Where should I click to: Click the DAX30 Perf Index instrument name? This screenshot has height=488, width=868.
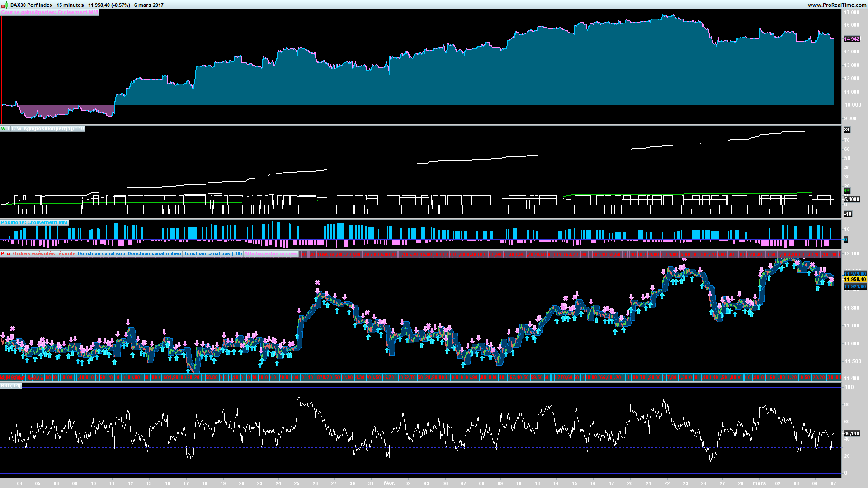pos(32,5)
